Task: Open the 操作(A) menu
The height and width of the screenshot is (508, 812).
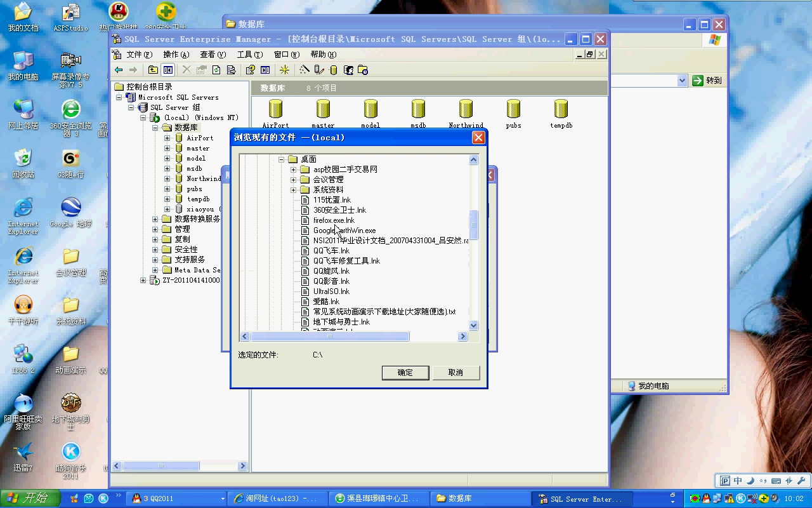Action: (x=175, y=55)
